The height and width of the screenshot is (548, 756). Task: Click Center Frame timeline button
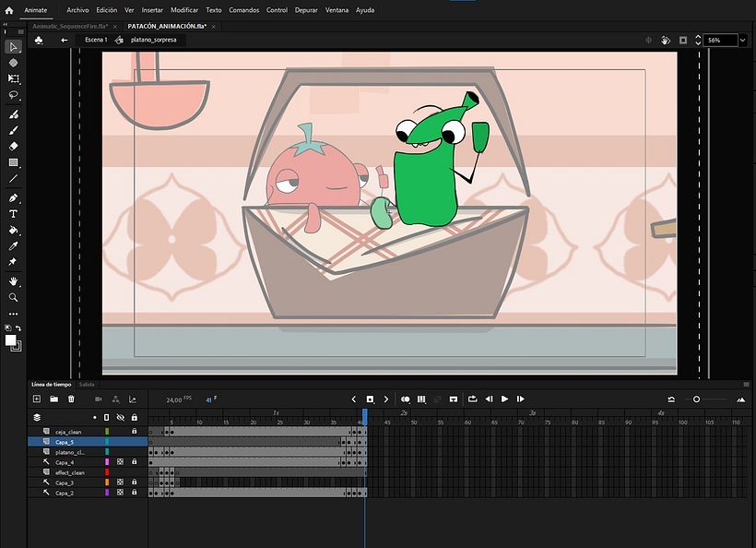click(x=454, y=399)
